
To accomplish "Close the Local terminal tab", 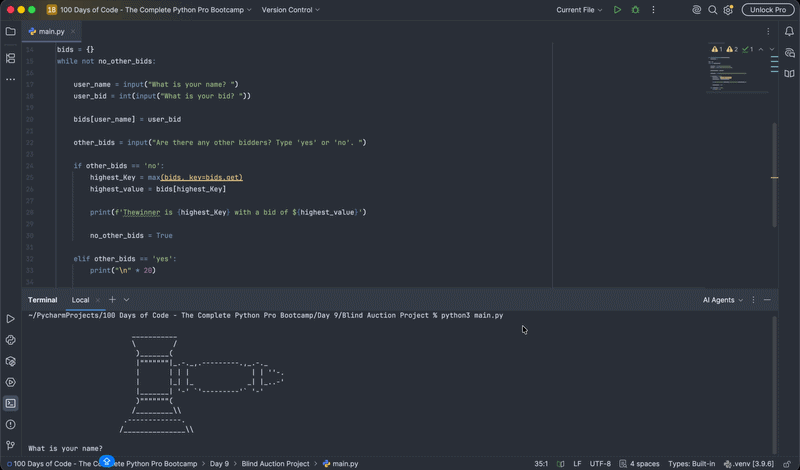I will [97, 300].
